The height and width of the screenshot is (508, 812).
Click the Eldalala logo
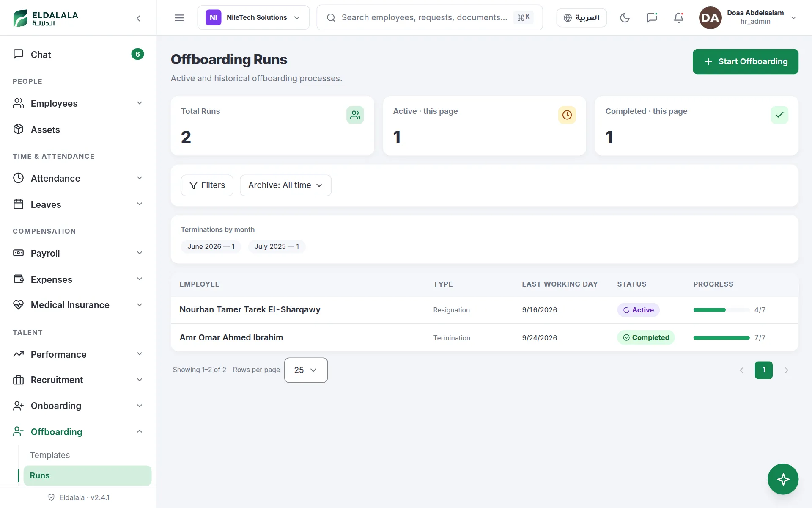[46, 18]
